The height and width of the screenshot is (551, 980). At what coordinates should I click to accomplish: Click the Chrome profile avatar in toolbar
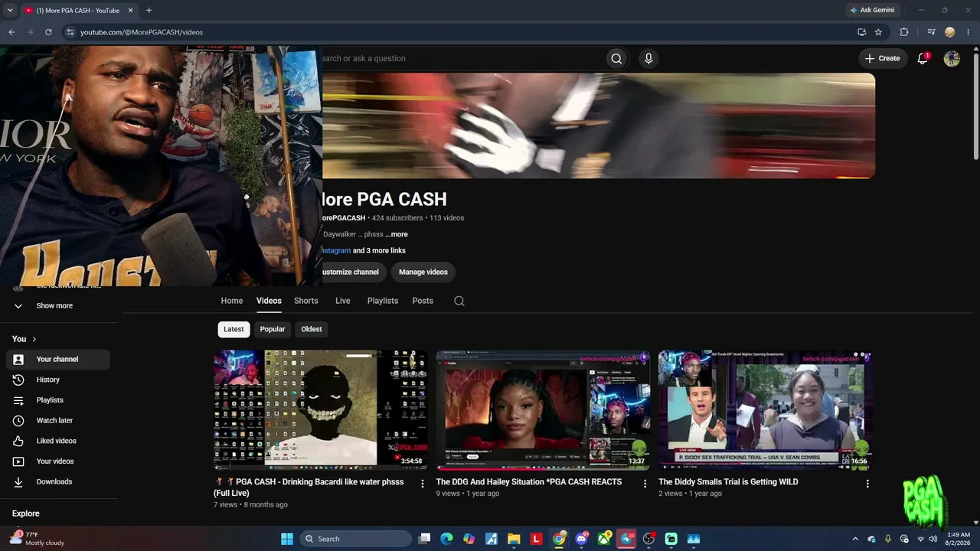tap(950, 32)
